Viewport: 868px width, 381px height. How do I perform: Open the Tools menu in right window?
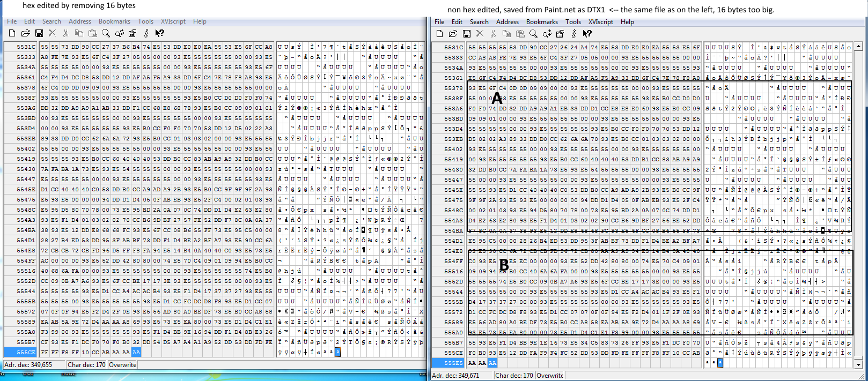(x=573, y=22)
